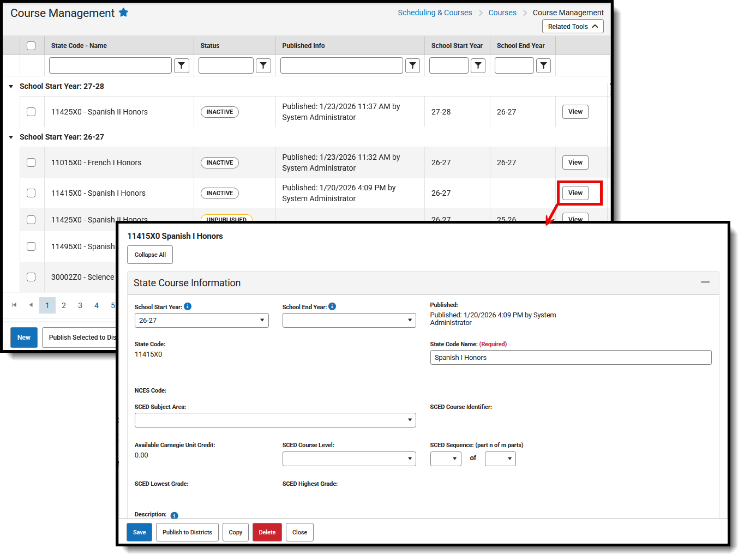
Task: Open the Related Tools menu
Action: click(x=573, y=26)
